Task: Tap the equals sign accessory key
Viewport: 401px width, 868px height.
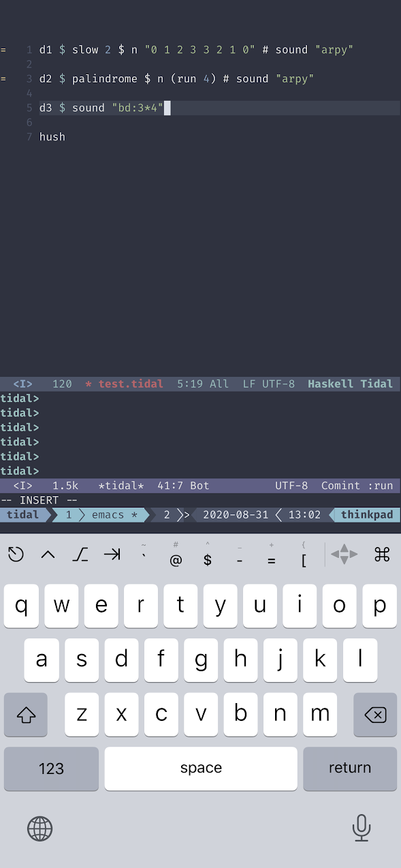Action: 271,555
